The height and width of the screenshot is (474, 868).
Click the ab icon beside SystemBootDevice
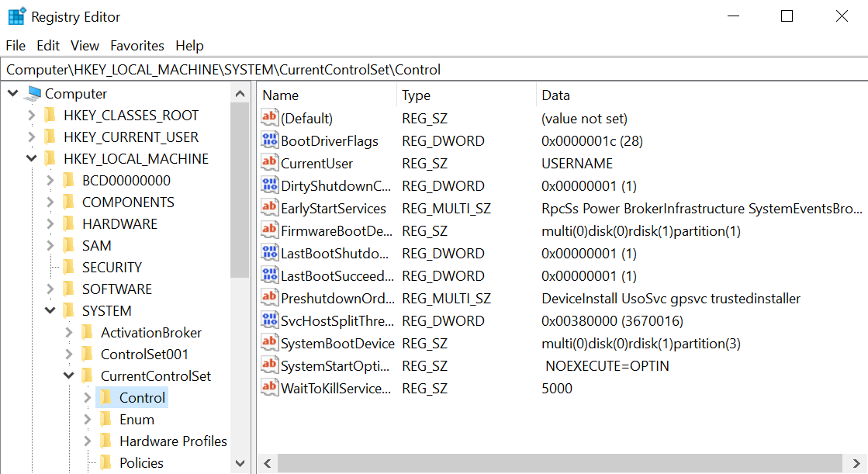coord(269,343)
